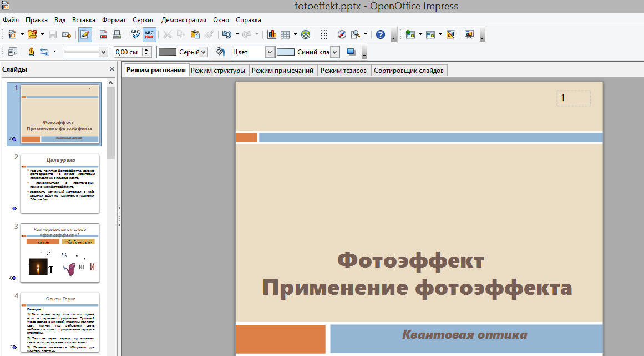Screen dimensions: 644x356
Task: Expand the line style dropdown
Action: click(x=103, y=52)
